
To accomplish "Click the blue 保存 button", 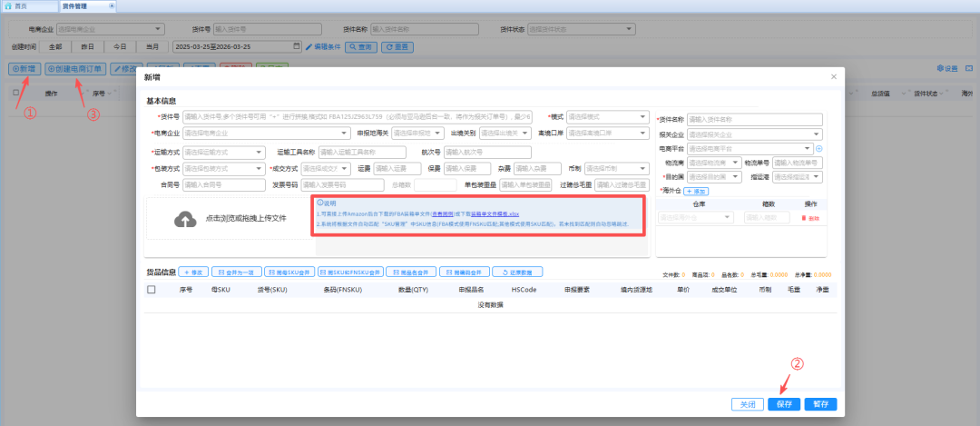I will click(784, 404).
